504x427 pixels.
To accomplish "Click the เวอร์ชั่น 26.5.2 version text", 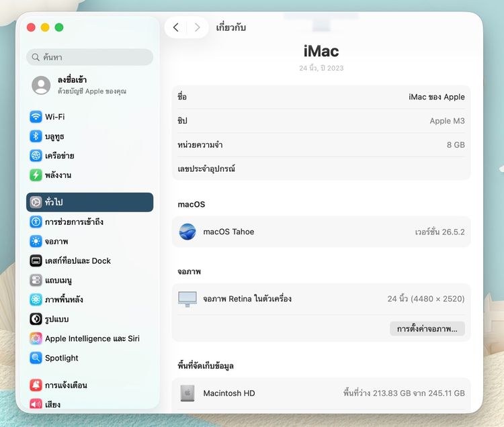I will click(x=439, y=232).
